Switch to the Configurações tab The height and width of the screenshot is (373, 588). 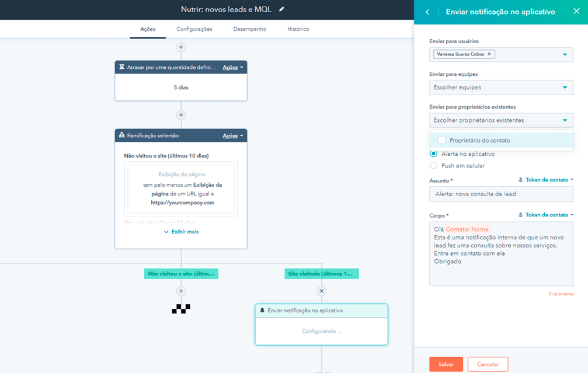pos(194,29)
